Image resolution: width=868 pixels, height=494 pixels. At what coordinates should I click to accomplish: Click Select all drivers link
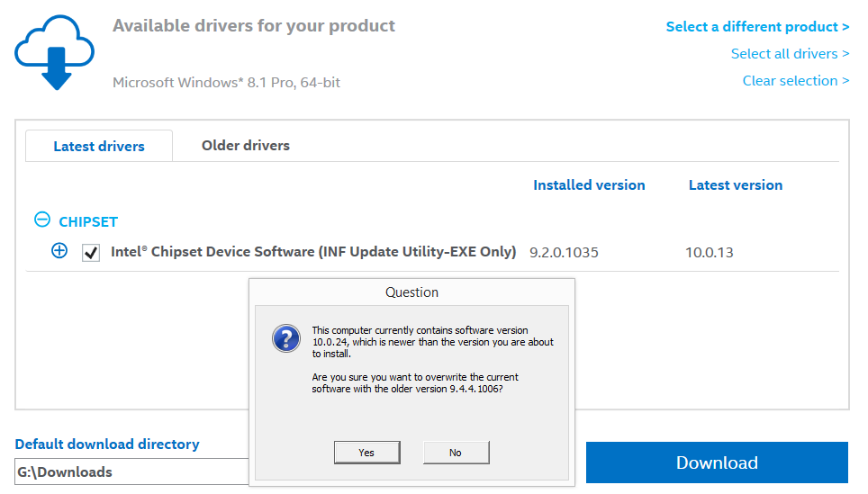coord(790,54)
